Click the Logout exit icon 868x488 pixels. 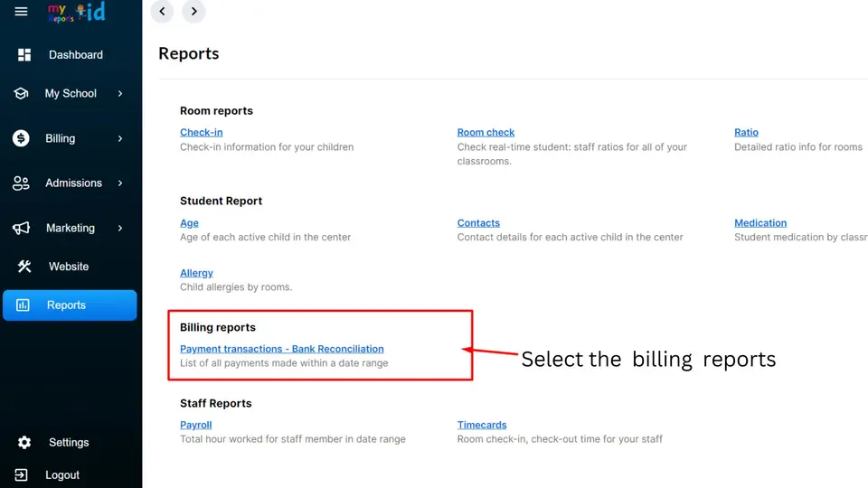coord(21,474)
